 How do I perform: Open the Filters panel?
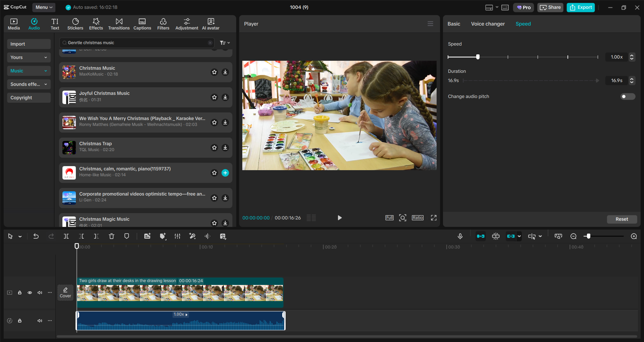[163, 23]
